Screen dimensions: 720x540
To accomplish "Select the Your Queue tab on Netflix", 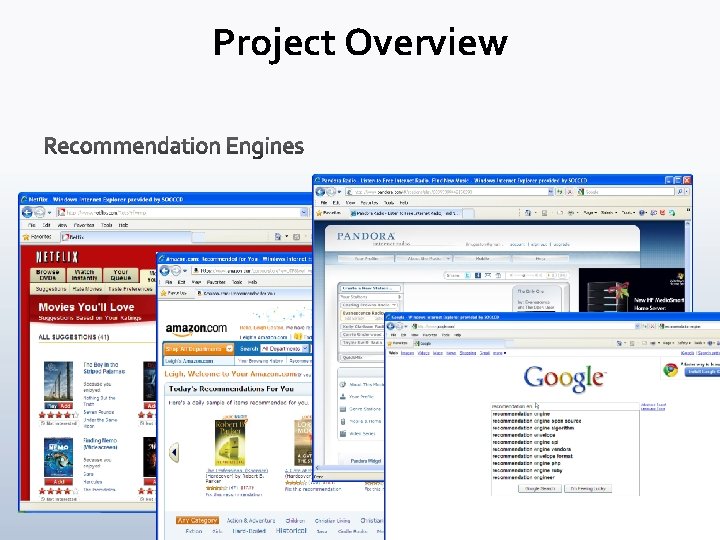I will click(x=121, y=275).
